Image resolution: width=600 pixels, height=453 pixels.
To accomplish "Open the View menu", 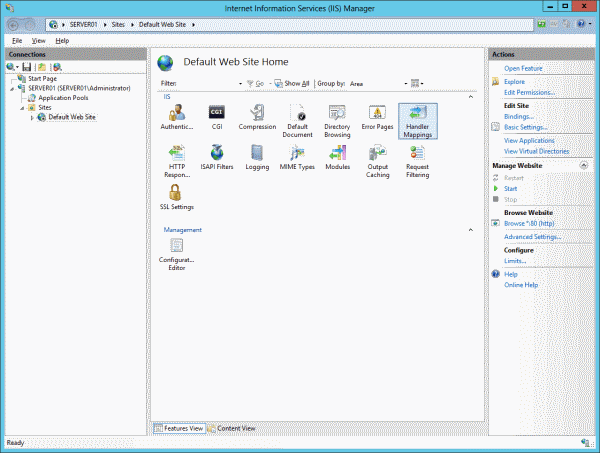I will click(x=39, y=41).
